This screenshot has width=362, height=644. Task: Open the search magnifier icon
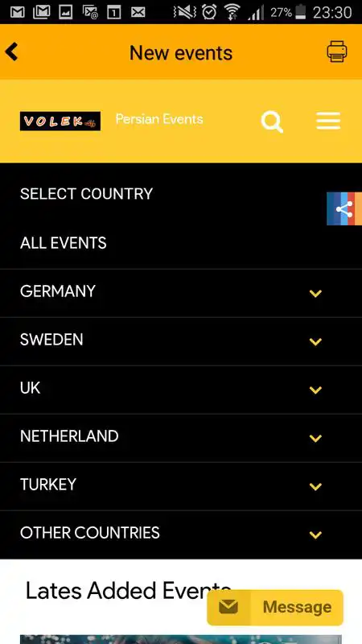[272, 122]
